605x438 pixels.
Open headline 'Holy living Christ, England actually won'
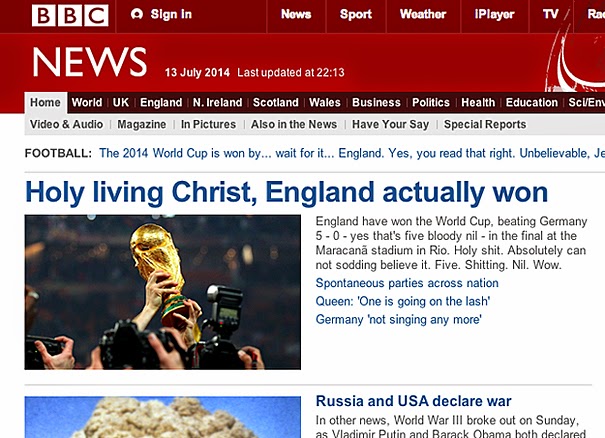tap(286, 193)
